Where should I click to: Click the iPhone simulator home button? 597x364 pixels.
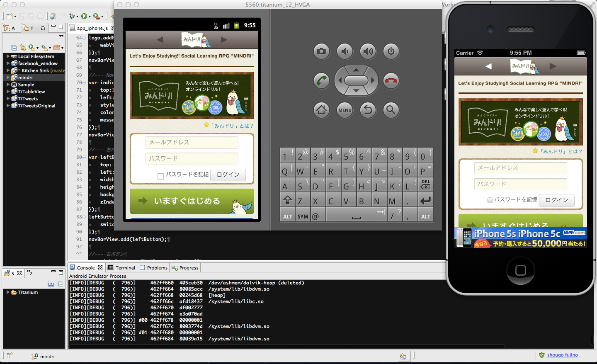click(521, 271)
